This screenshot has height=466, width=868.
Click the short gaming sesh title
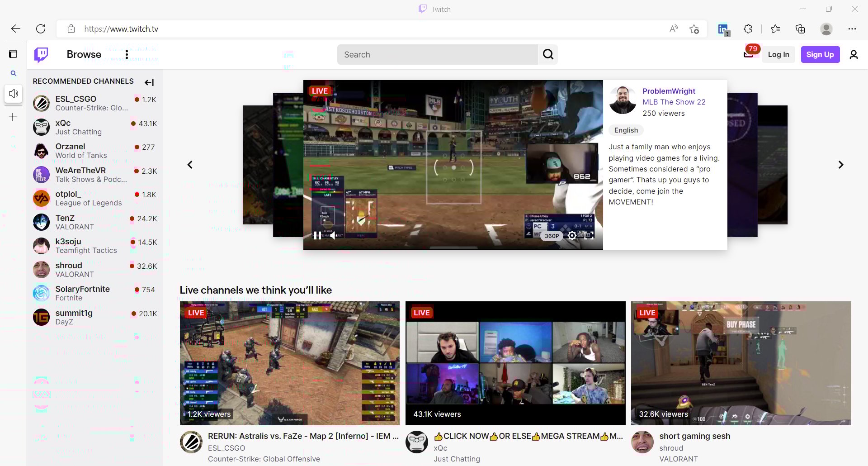[x=695, y=436]
